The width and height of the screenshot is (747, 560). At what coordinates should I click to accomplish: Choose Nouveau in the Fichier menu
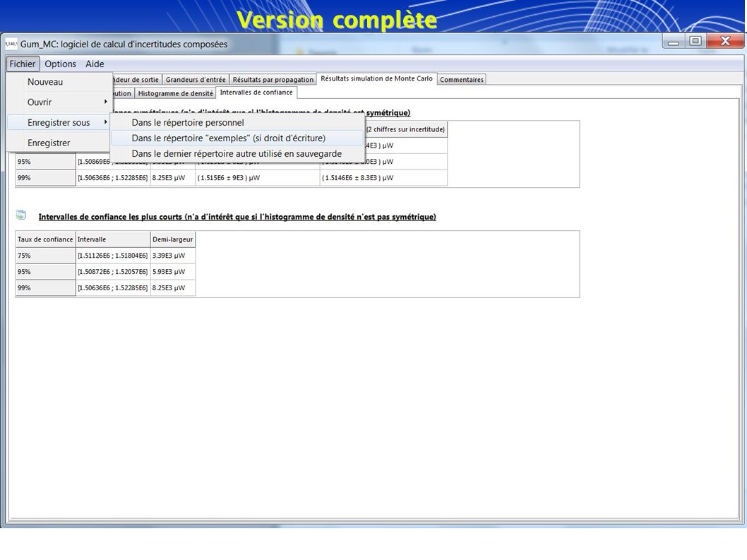click(x=59, y=82)
